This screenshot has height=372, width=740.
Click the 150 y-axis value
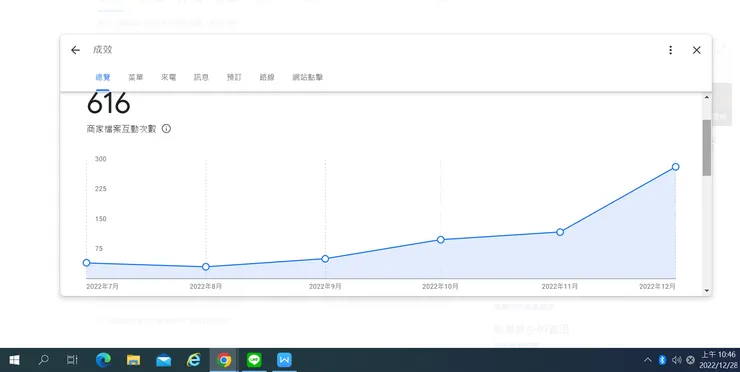pyautogui.click(x=101, y=219)
